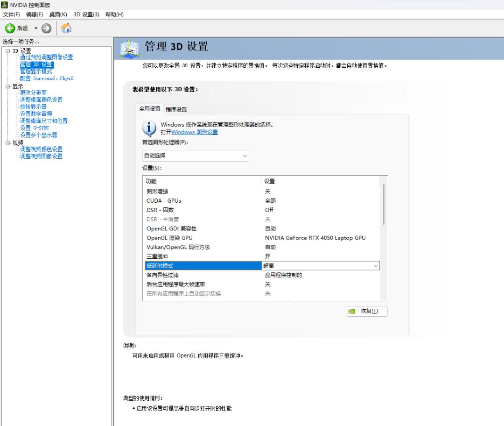Viewport: 504px width, 426px height.
Task: Select 管理显示模式 in task tree
Action: (x=36, y=71)
